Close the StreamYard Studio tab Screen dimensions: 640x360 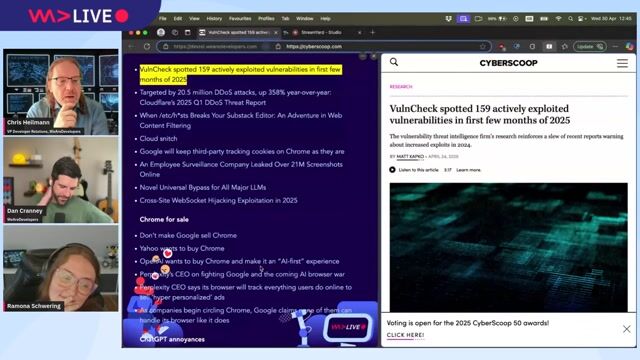click(360, 32)
